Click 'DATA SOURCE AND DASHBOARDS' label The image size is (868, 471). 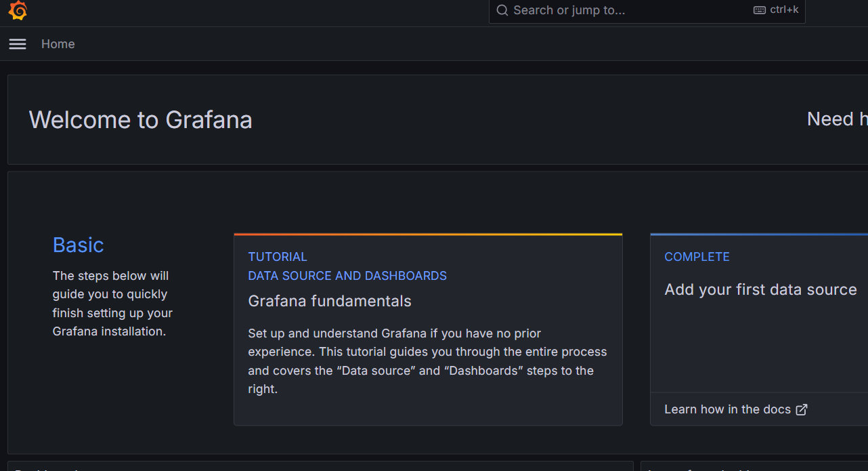[x=347, y=276]
